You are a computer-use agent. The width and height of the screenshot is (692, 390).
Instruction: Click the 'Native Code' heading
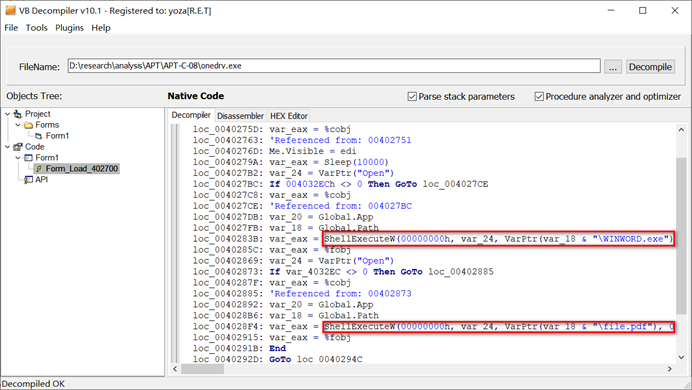click(196, 96)
